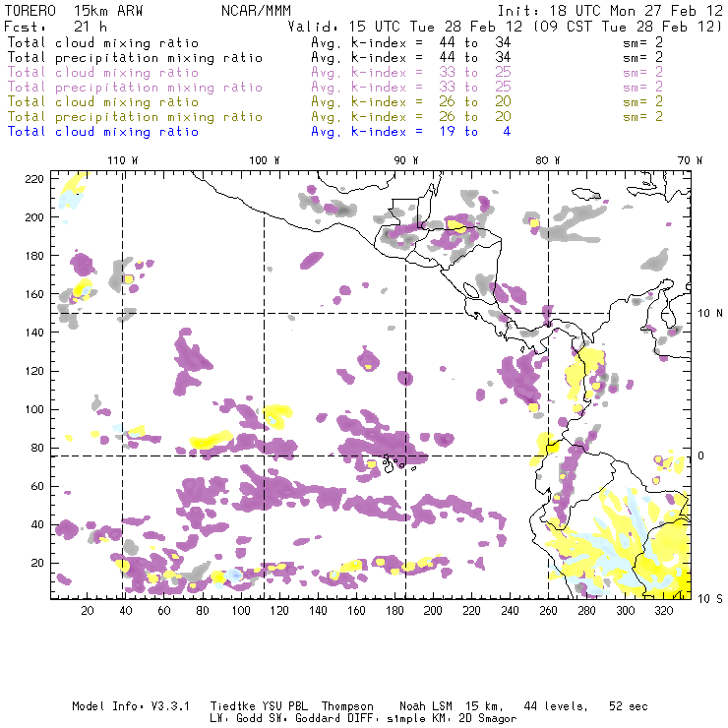728x728 pixels.
Task: Select '200' on the vertical axis
Action: click(x=34, y=217)
